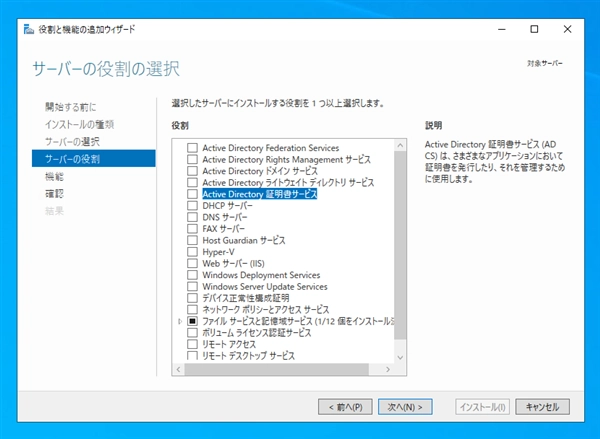Select the Hyper-V role label
The width and height of the screenshot is (600, 439).
point(218,252)
